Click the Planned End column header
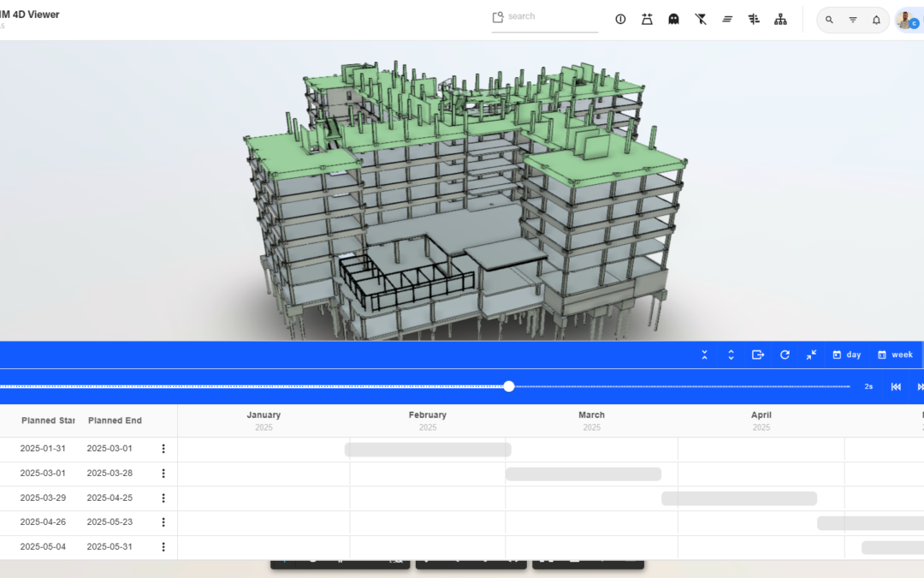Image resolution: width=924 pixels, height=578 pixels. coord(115,420)
